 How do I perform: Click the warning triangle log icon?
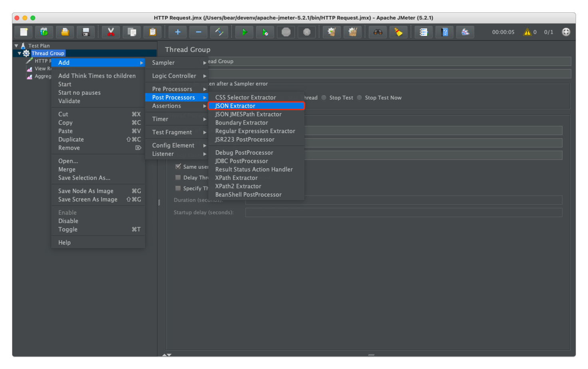pyautogui.click(x=527, y=32)
